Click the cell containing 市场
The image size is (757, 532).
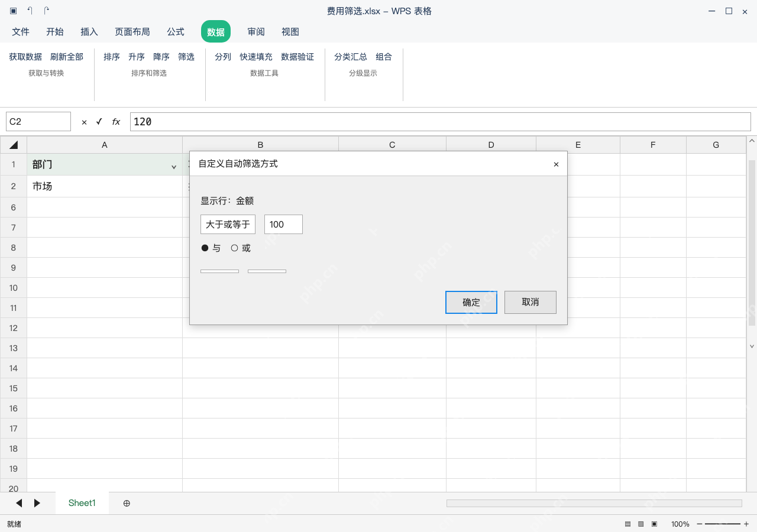tap(105, 186)
